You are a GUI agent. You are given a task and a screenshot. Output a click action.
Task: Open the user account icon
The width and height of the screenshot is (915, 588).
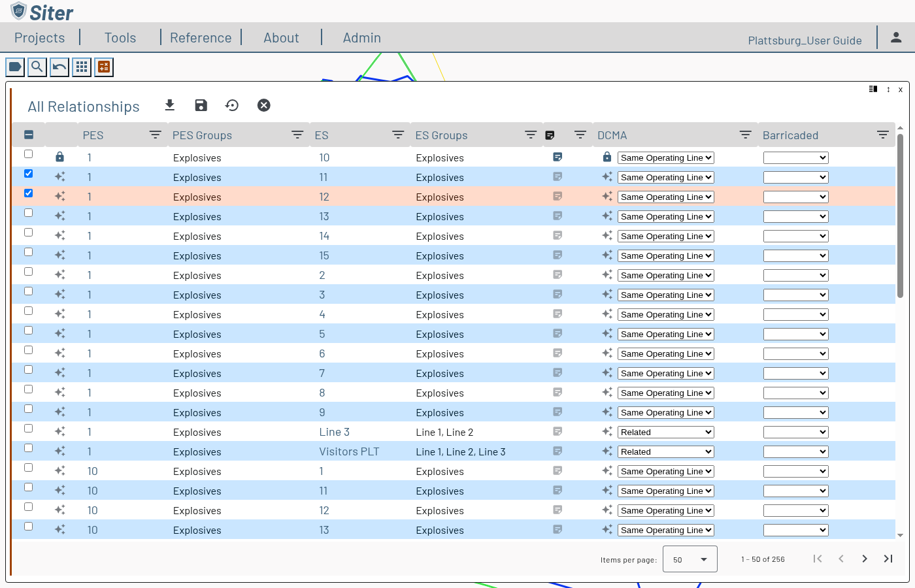896,38
